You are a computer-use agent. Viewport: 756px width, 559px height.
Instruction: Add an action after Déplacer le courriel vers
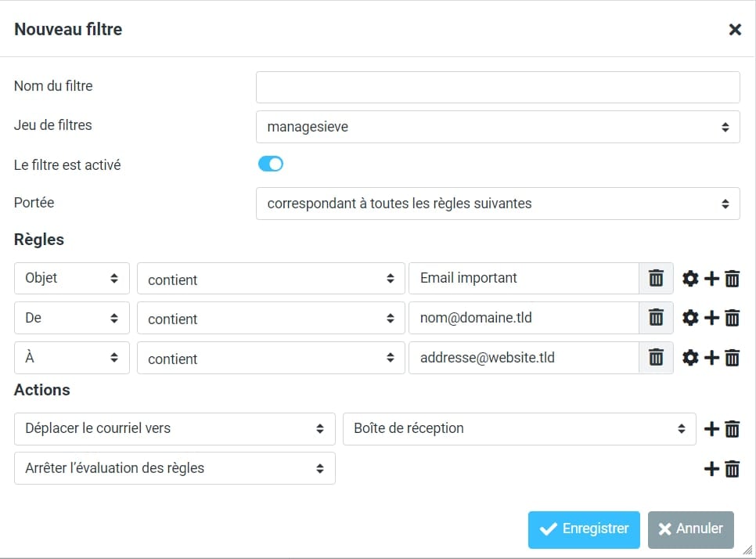pyautogui.click(x=711, y=429)
